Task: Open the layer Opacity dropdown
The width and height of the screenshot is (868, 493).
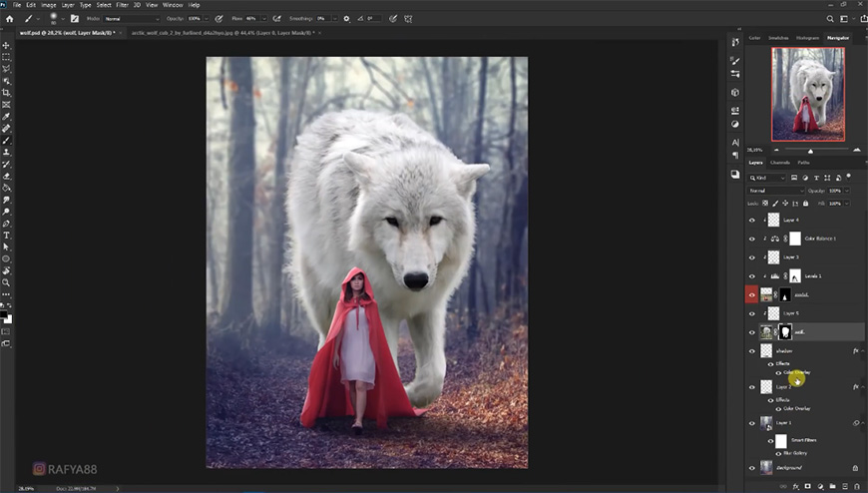Action: 847,191
